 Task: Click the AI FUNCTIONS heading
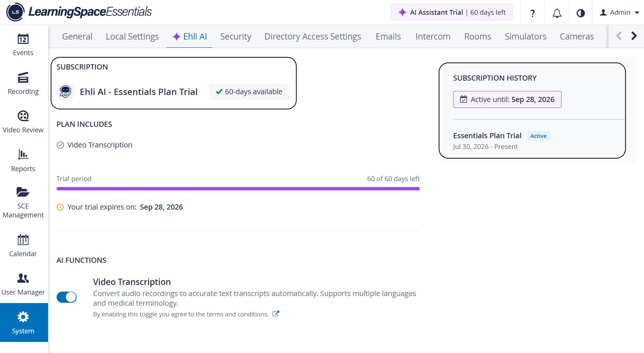tap(81, 260)
